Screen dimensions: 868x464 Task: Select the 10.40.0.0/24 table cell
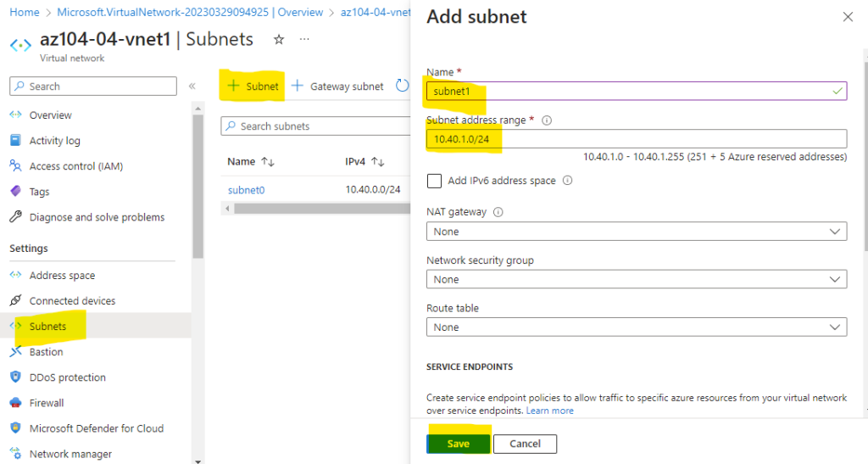[x=373, y=189]
